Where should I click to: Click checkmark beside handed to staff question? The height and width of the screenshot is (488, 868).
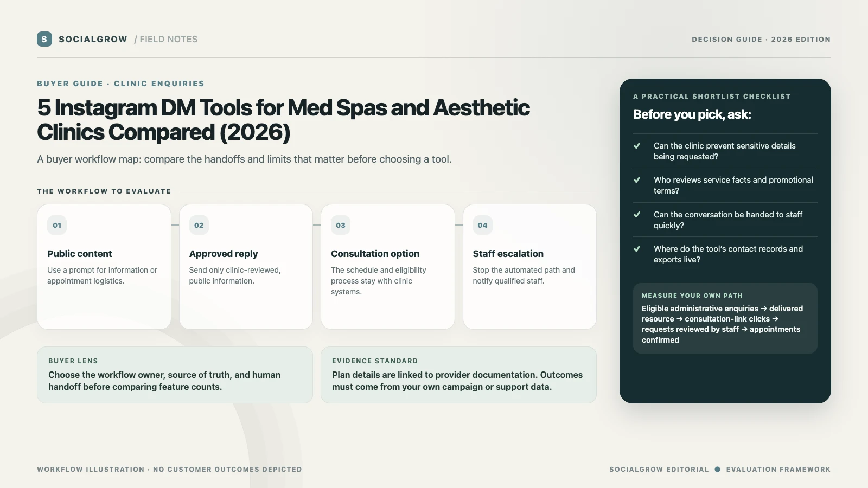637,215
